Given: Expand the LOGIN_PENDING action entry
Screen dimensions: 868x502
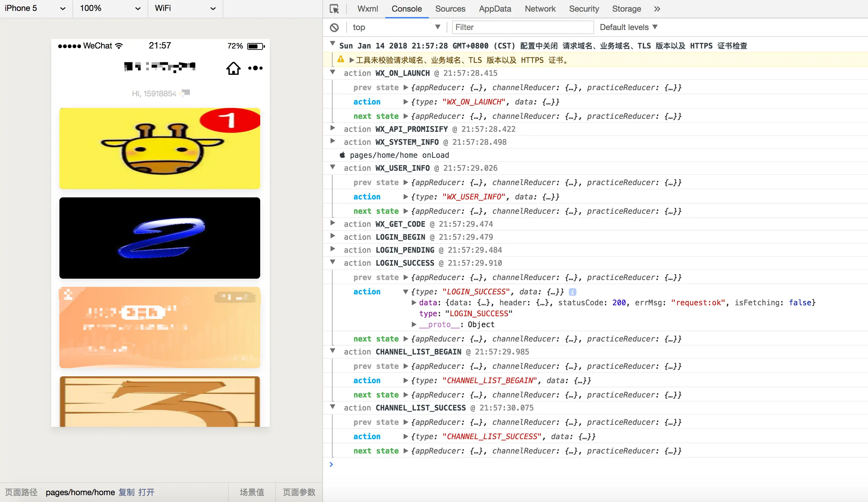Looking at the screenshot, I should 332,249.
